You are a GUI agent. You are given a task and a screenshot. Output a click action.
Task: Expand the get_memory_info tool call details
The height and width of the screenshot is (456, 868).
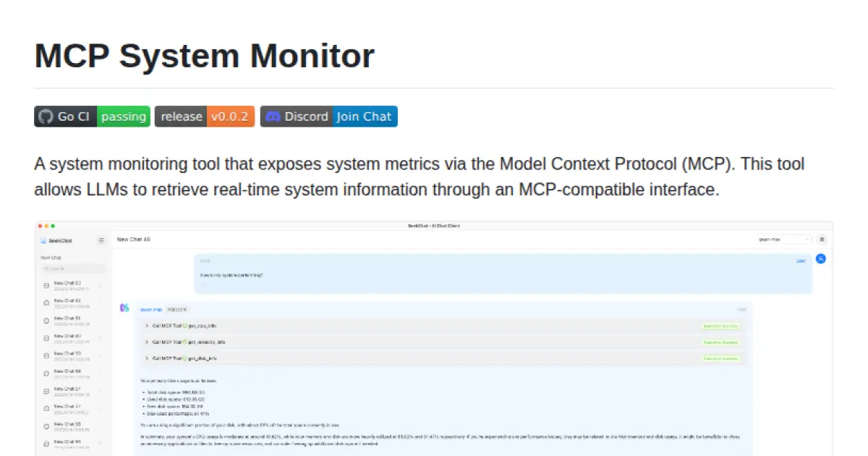point(148,342)
